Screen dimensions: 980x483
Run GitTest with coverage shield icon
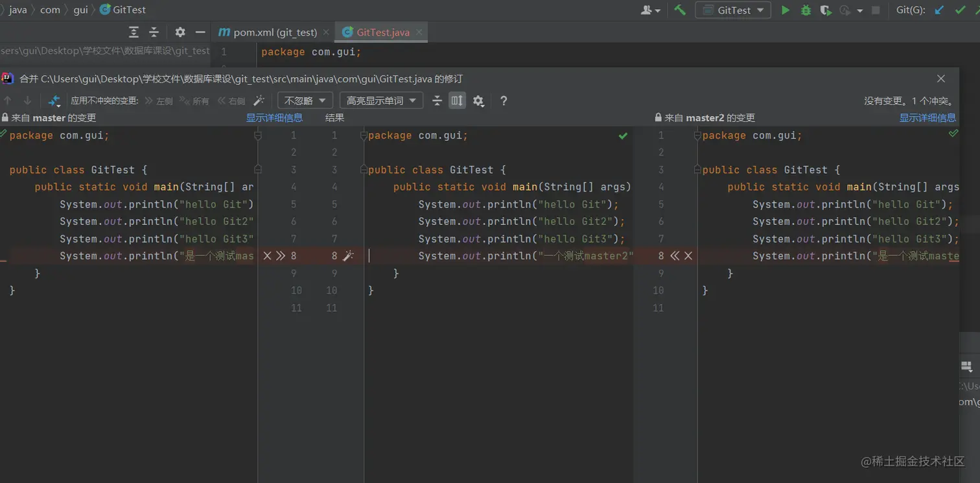825,10
